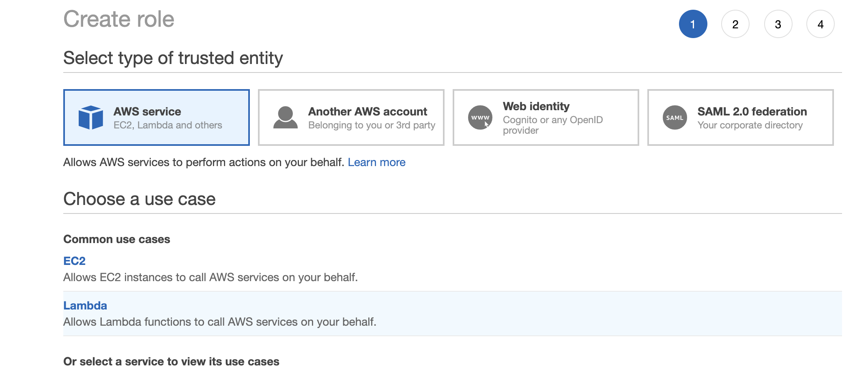Jump to wizard step 2 circle

pyautogui.click(x=735, y=24)
